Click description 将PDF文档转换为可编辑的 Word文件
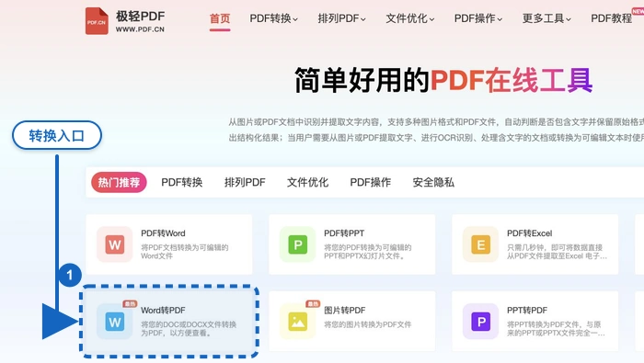This screenshot has height=363, width=644. 184,252
